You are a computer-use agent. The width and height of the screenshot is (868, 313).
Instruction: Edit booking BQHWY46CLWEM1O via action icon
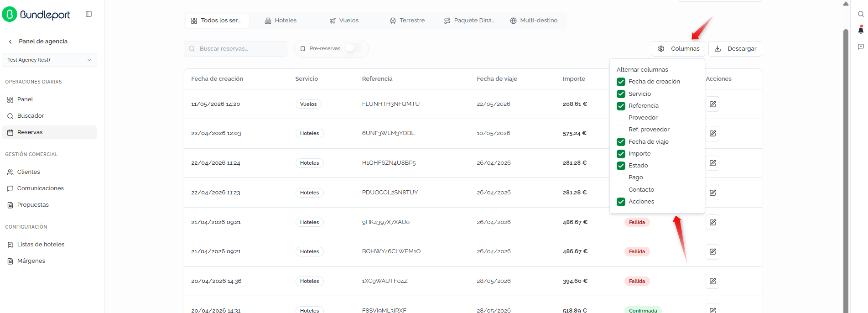pos(712,251)
